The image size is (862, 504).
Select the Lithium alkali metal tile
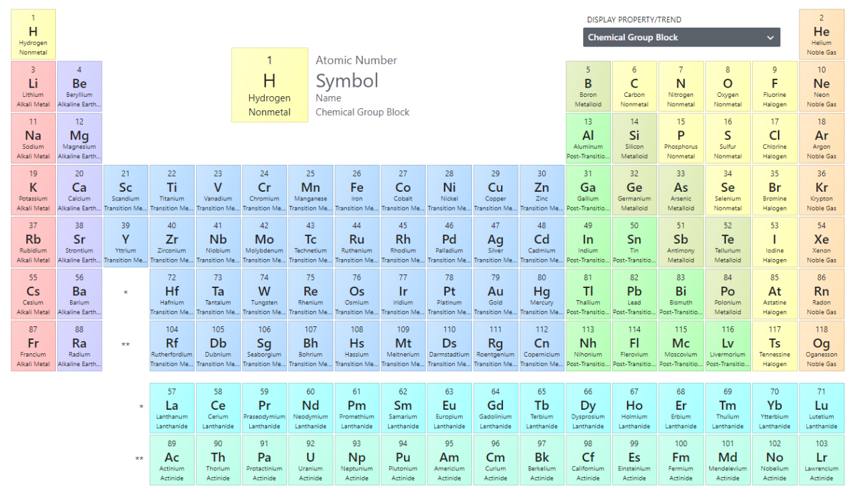point(33,85)
